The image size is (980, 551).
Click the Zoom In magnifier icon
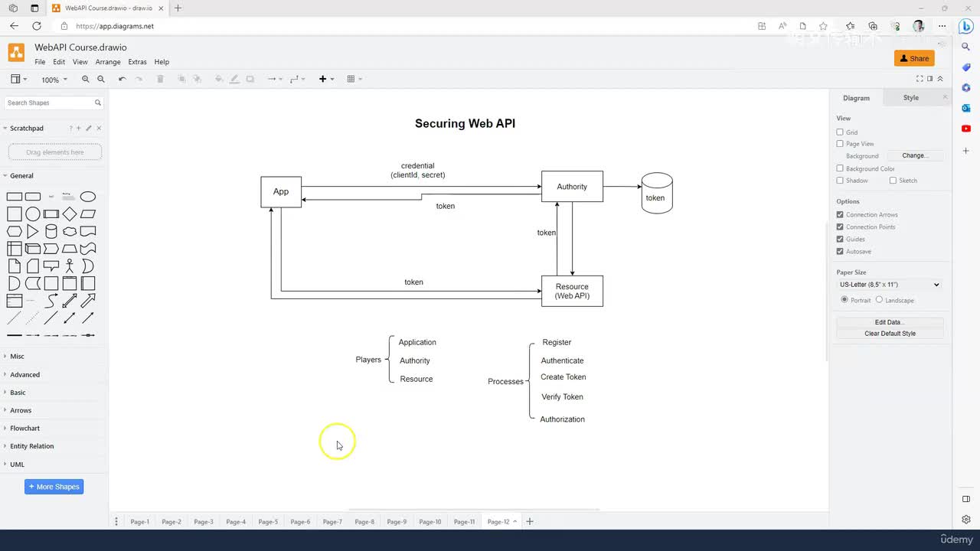(86, 79)
